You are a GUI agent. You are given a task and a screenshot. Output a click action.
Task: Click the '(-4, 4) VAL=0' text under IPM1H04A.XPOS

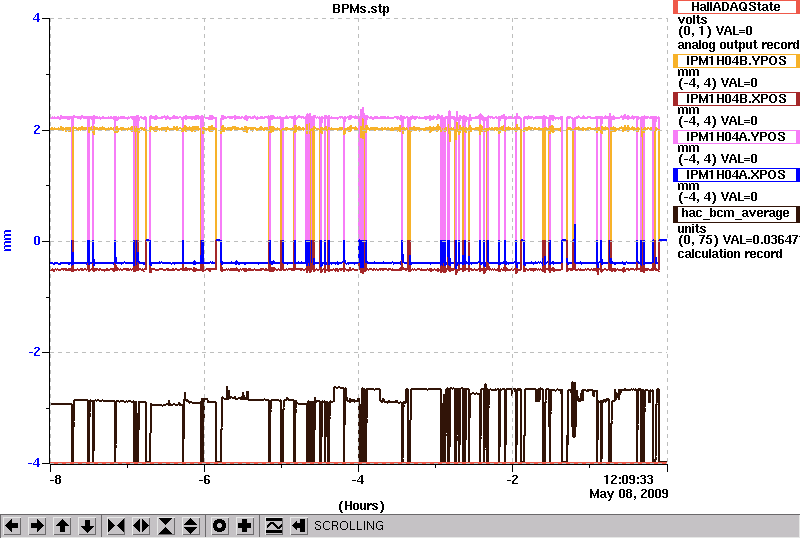717,197
